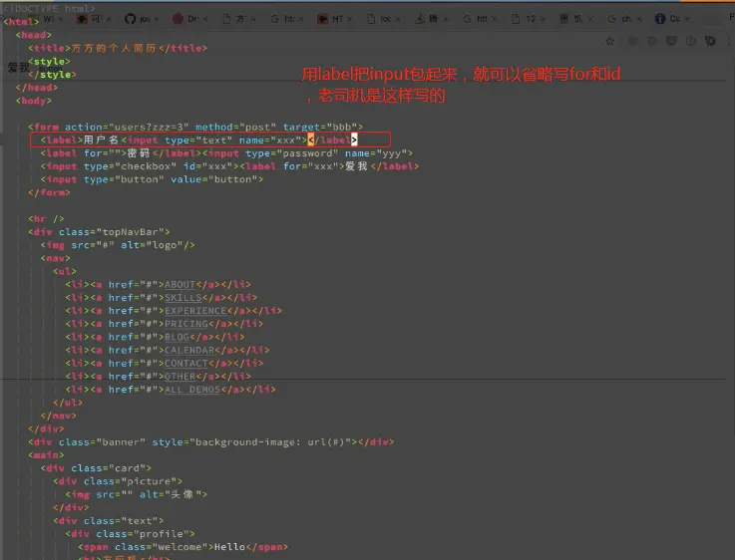
Task: Close the 'Dr' browser tab
Action: pyautogui.click(x=205, y=19)
